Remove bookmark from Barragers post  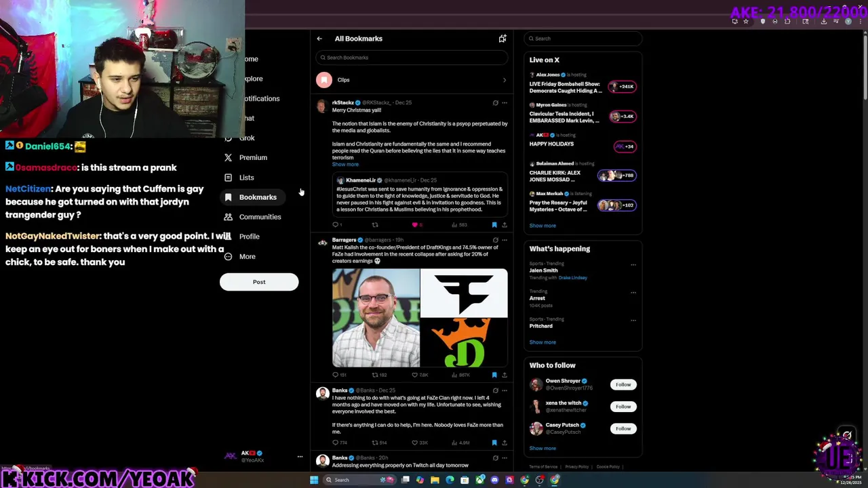point(494,375)
